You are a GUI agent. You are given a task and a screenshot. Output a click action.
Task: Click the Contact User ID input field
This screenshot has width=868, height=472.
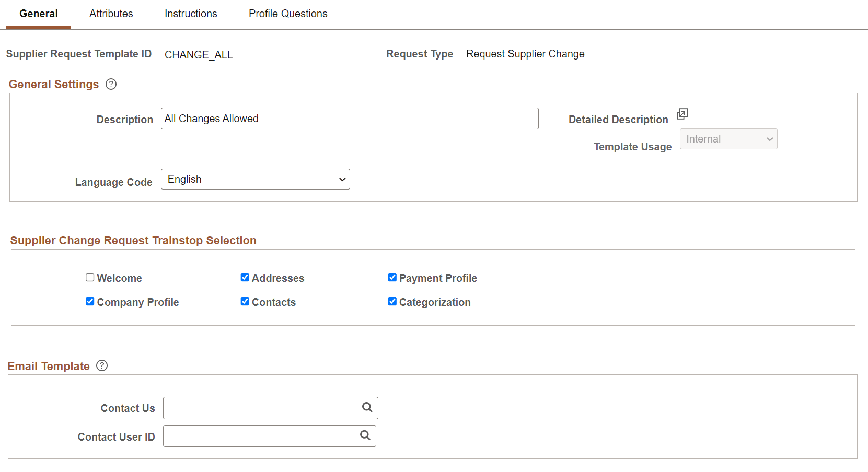click(x=256, y=435)
